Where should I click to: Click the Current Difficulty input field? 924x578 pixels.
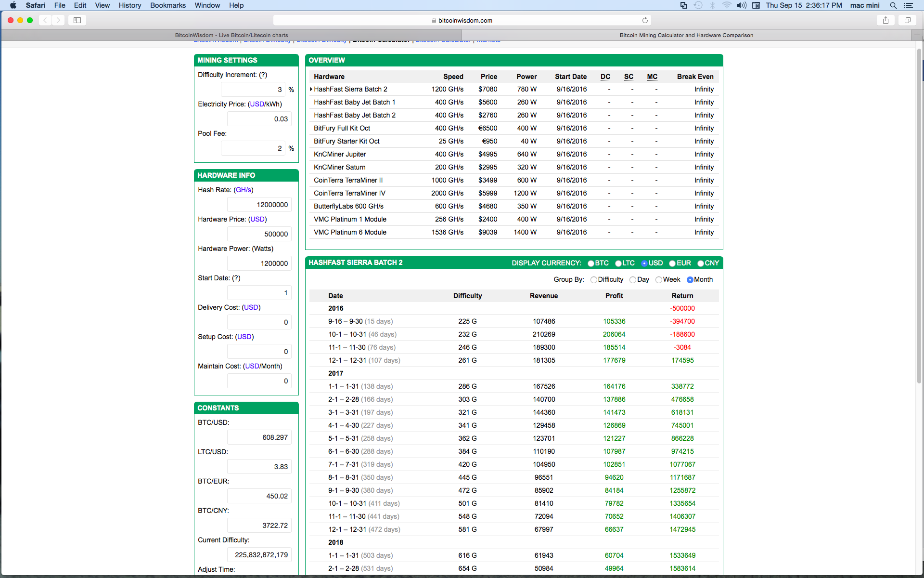pyautogui.click(x=259, y=555)
